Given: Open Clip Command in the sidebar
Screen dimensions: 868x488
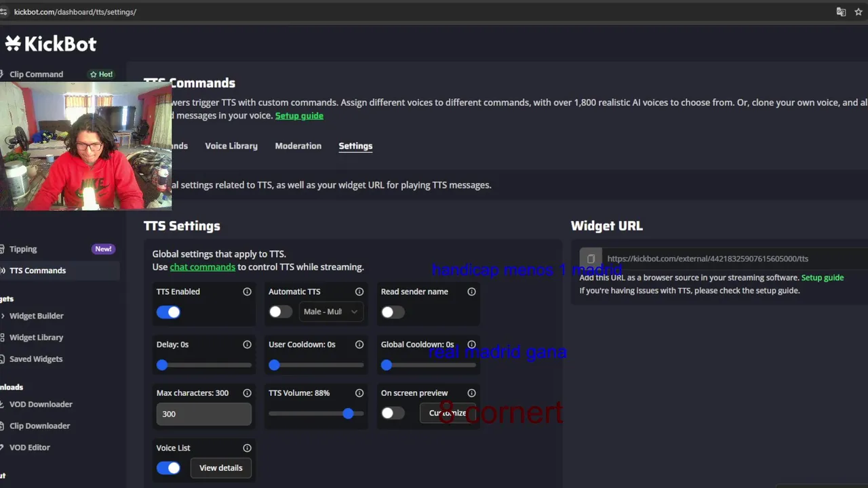Looking at the screenshot, I should 36,75.
